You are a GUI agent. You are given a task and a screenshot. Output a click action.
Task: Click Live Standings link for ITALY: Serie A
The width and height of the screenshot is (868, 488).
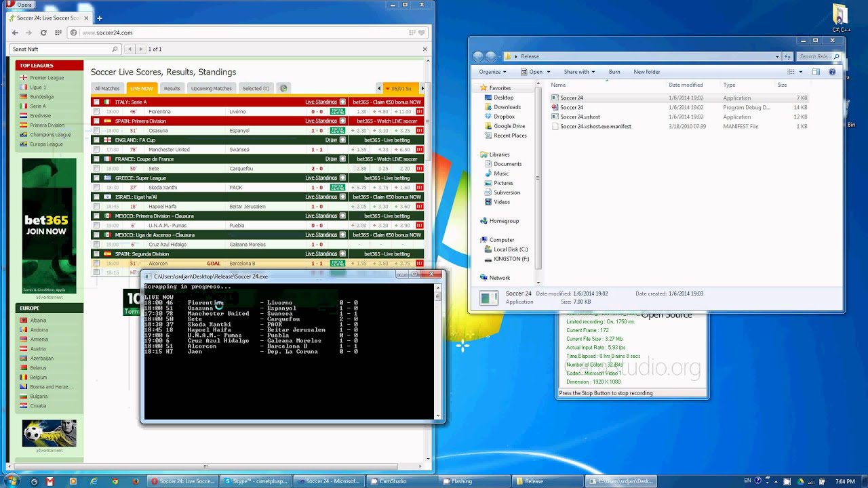tap(321, 102)
